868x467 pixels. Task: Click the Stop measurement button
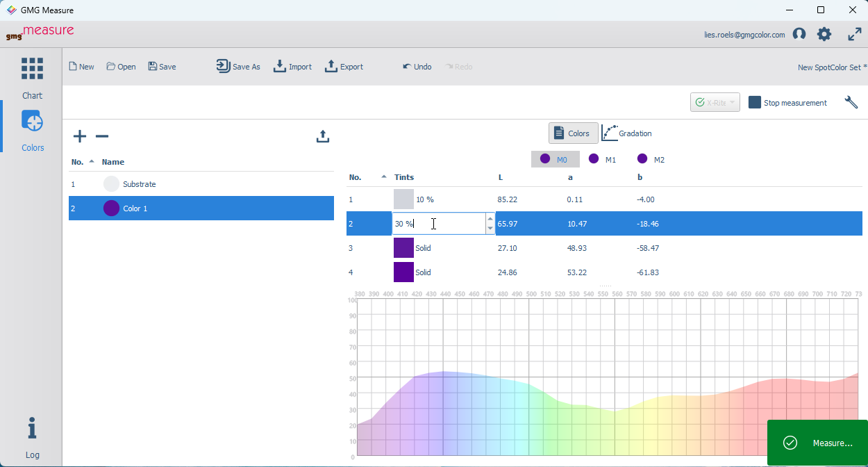point(788,103)
